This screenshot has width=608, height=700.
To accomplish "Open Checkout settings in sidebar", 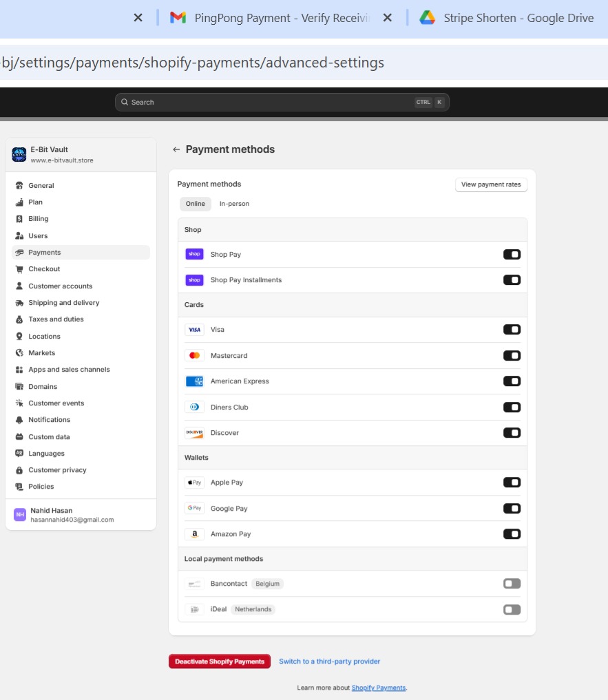I will [81, 268].
